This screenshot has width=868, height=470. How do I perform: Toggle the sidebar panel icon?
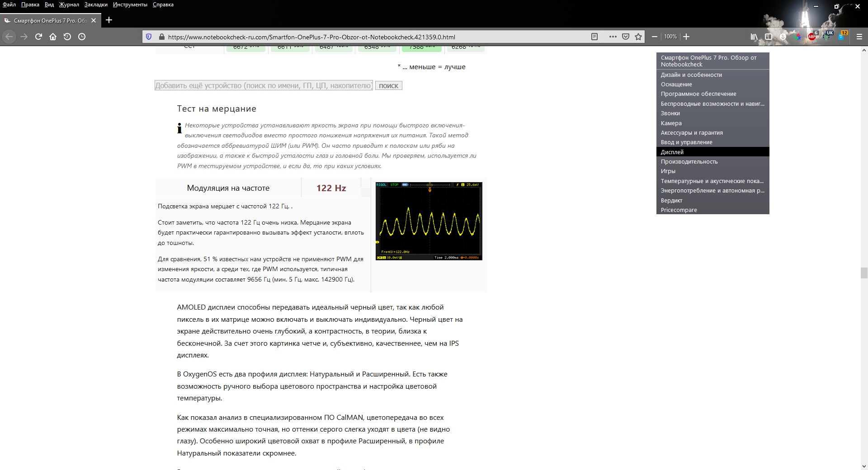point(768,37)
